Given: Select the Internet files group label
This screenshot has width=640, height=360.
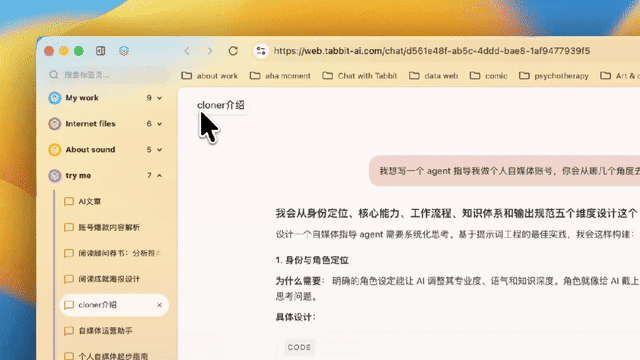Looking at the screenshot, I should tap(91, 124).
